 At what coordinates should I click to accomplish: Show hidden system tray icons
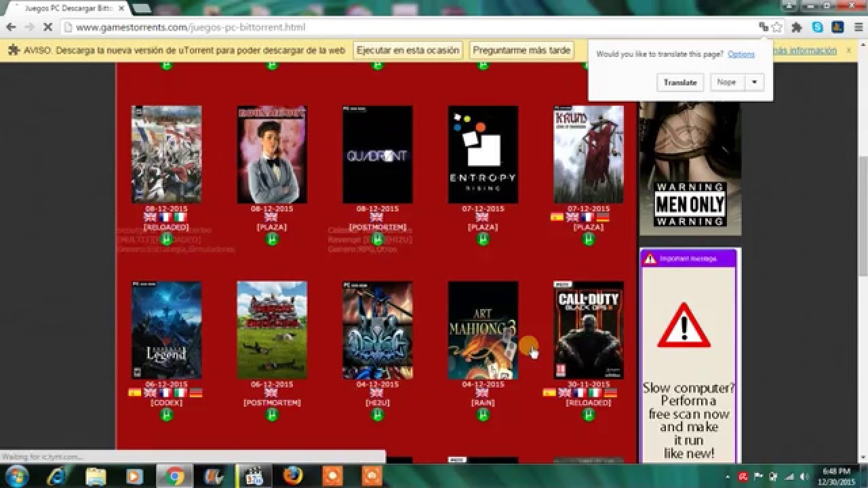tap(727, 476)
